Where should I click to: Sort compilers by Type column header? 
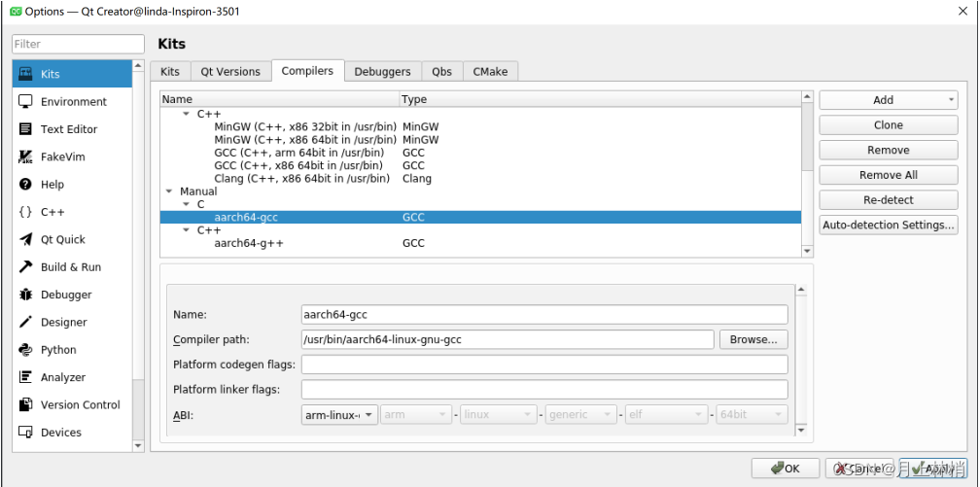[600, 99]
